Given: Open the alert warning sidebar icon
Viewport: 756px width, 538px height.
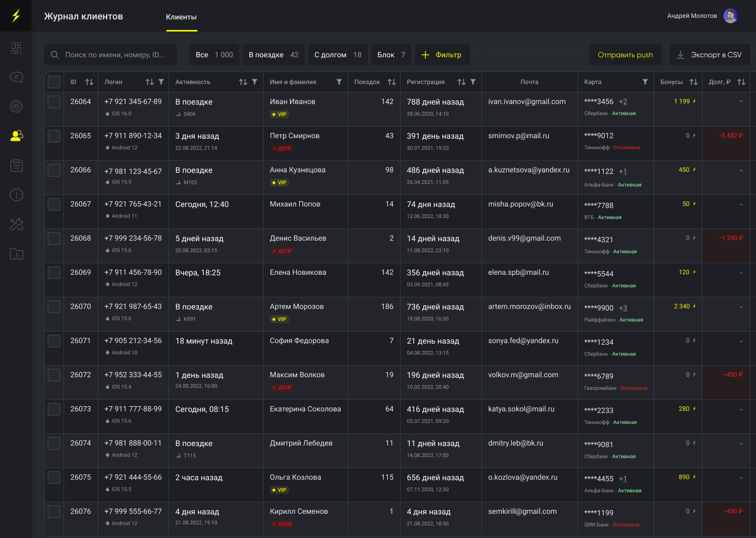Looking at the screenshot, I should 16,195.
